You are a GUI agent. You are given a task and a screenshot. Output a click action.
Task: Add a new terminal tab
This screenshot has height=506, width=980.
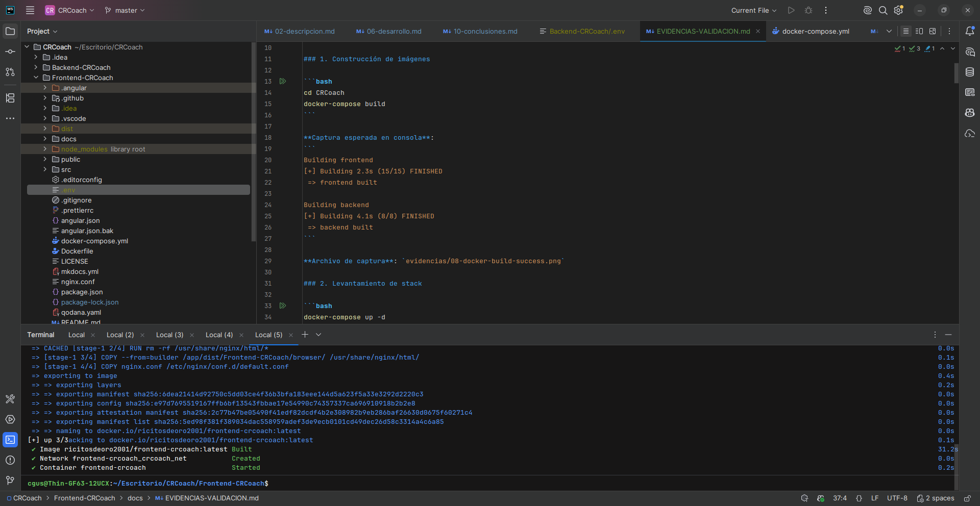305,335
